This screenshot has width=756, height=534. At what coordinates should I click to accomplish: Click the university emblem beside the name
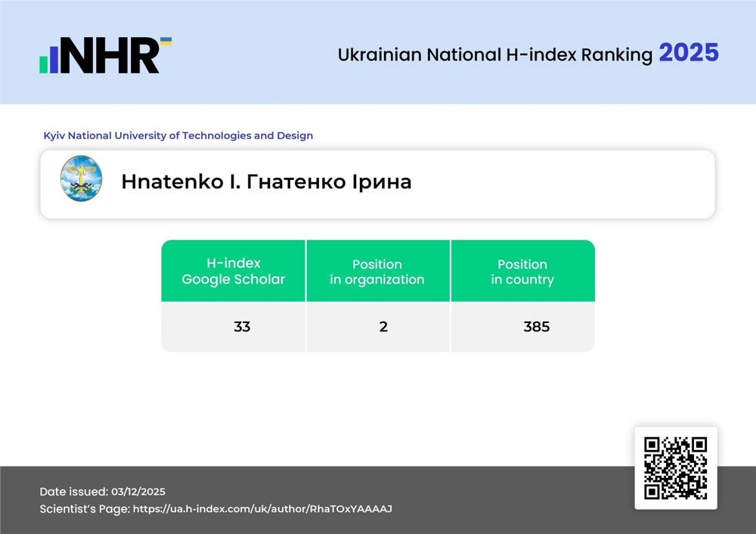click(81, 179)
